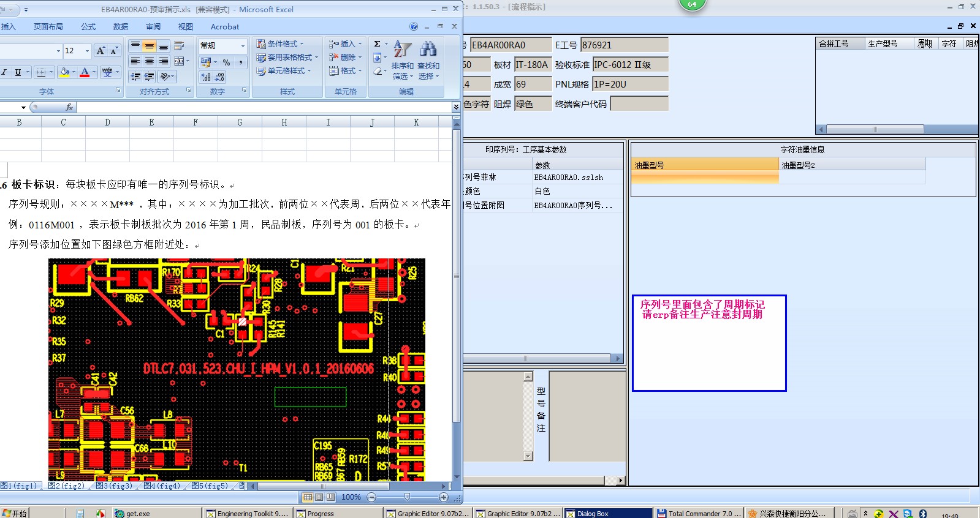The image size is (980, 518).
Task: Open Total Commander from the taskbar
Action: pos(699,513)
